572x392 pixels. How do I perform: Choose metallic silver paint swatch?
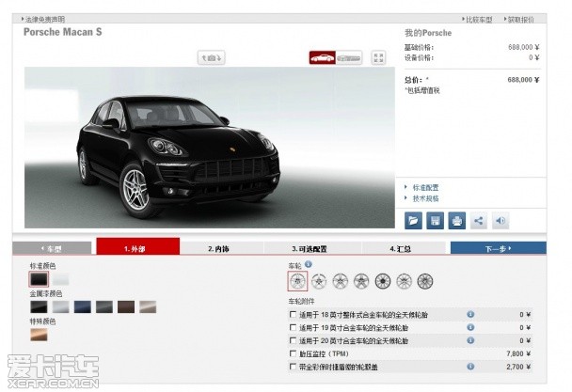[x=60, y=306]
